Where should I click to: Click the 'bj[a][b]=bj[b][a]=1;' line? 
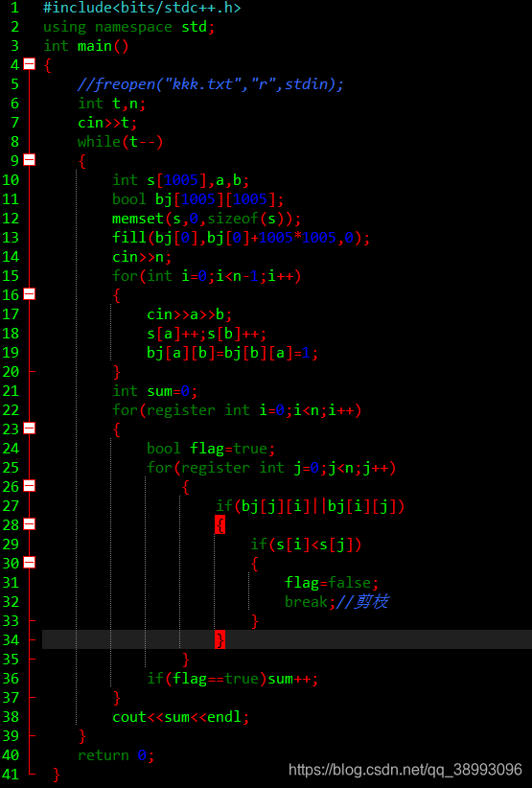pos(233,352)
